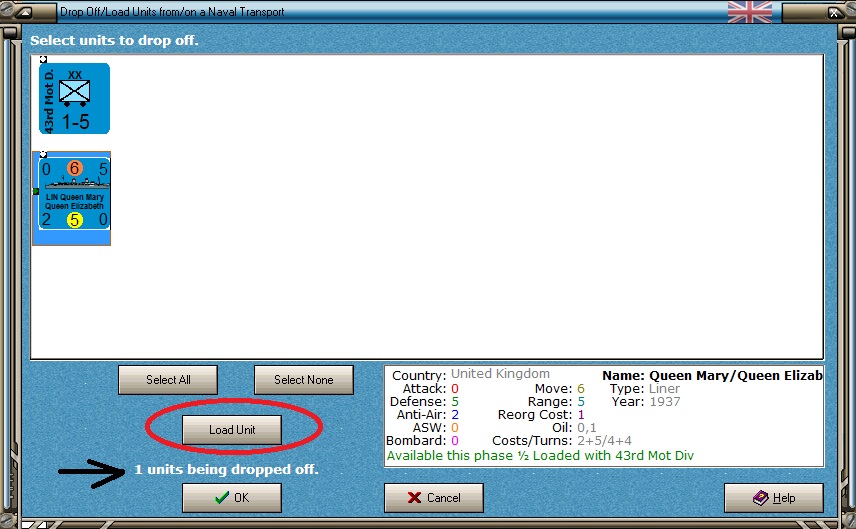Click the ship silhouette on liner counter
The image size is (856, 529).
76,183
